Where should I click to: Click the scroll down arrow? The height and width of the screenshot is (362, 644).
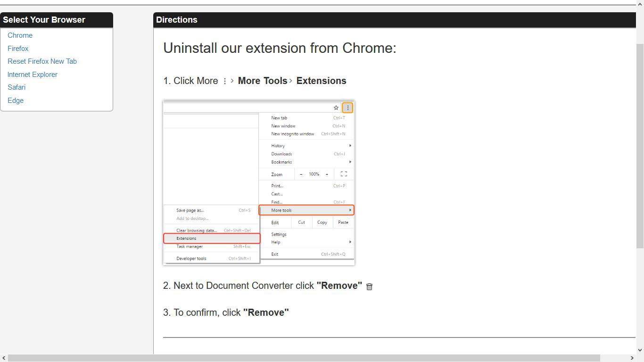[x=640, y=350]
